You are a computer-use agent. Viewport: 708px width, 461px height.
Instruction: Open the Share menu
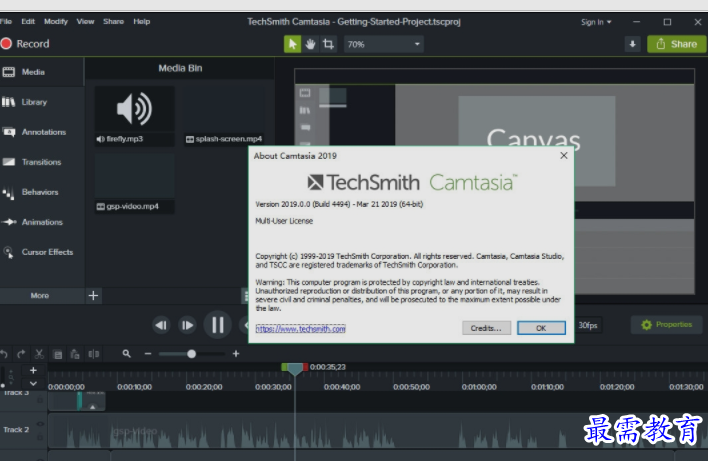coord(113,21)
